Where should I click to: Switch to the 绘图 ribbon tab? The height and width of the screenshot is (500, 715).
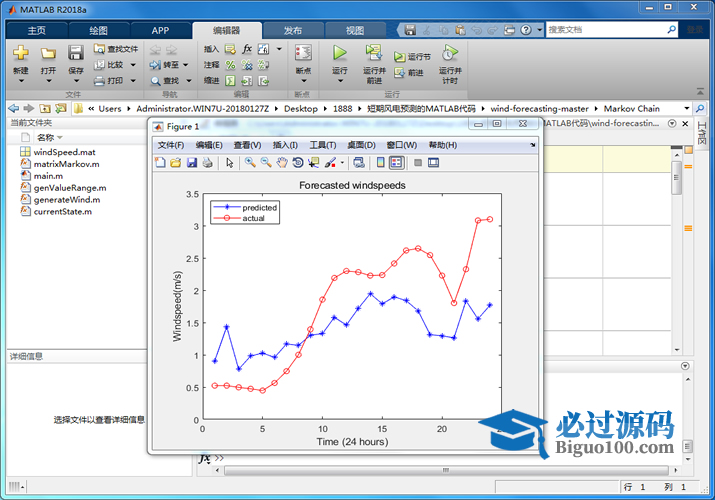point(98,30)
